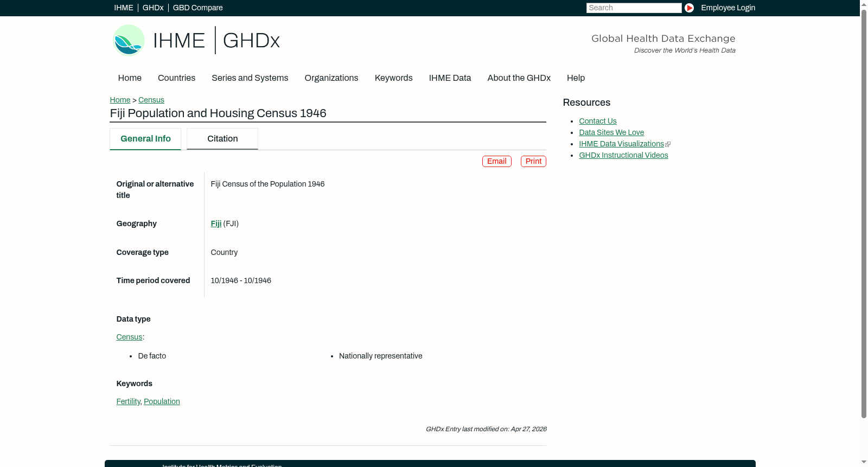
Task: Open the Keywords menu
Action: click(393, 78)
